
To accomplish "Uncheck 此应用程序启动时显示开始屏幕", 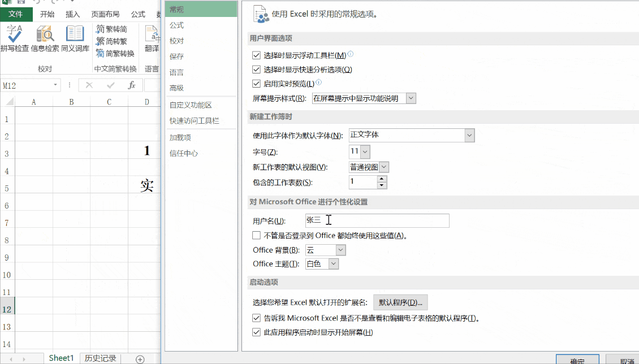I will [x=257, y=332].
